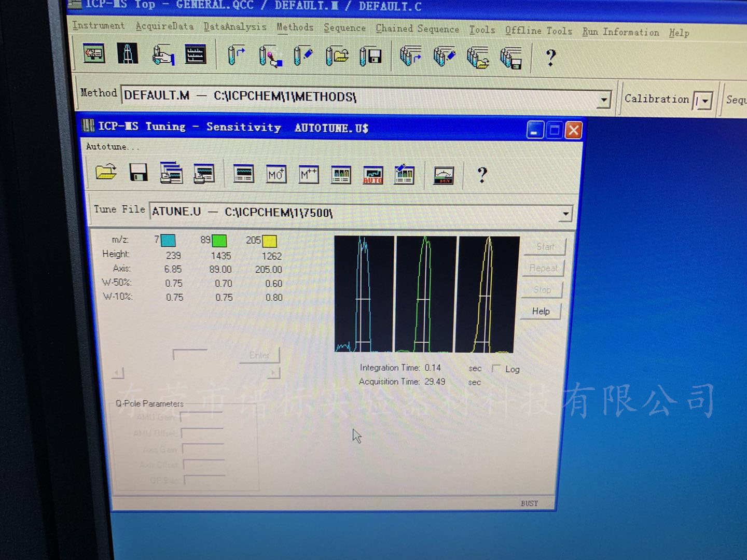Open the Autotune... menu in tuning window
The height and width of the screenshot is (560, 747).
point(113,147)
